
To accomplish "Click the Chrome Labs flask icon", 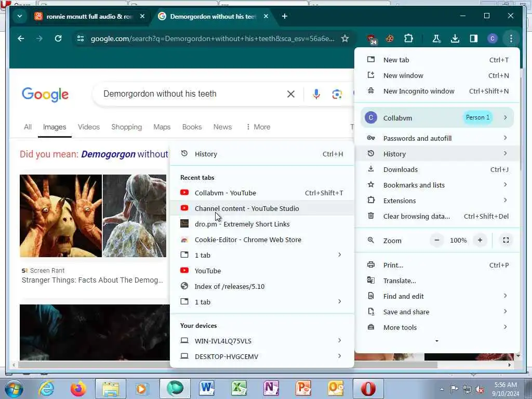I will [436, 38].
